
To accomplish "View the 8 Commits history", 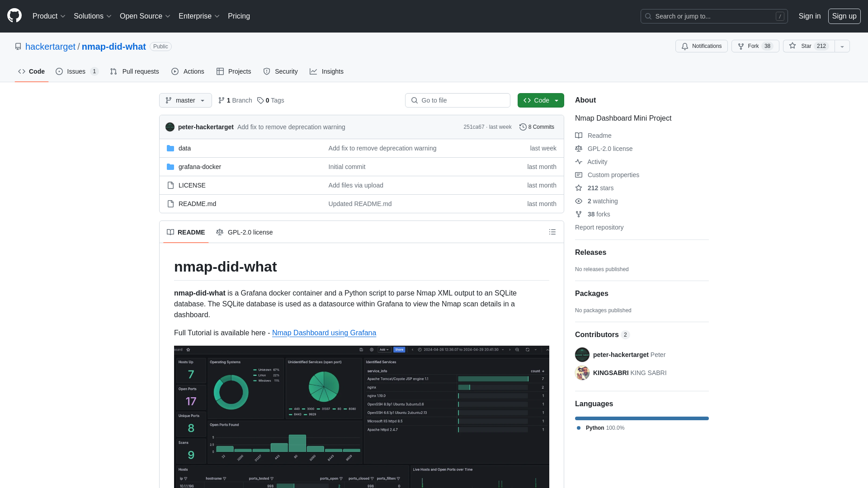I will click(x=537, y=127).
